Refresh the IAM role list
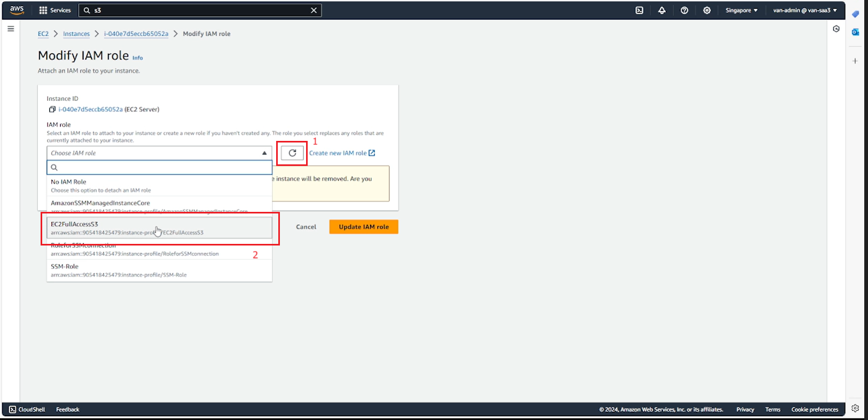 coord(292,153)
